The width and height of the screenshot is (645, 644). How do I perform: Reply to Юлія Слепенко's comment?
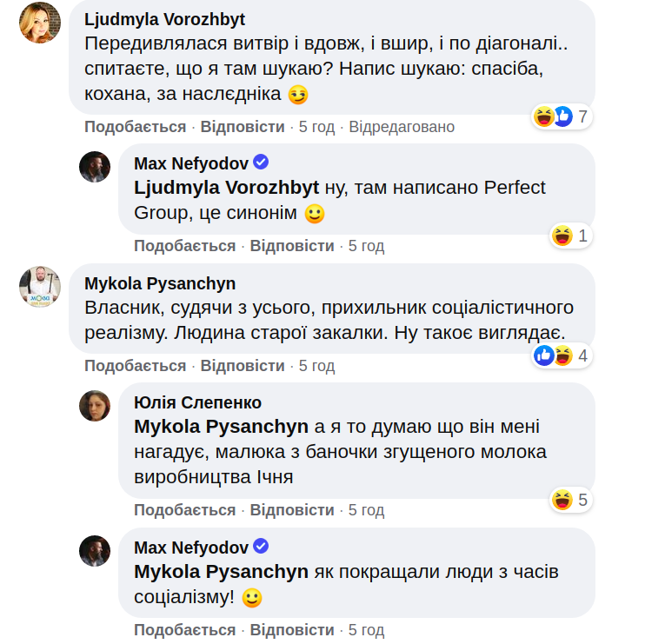292,510
